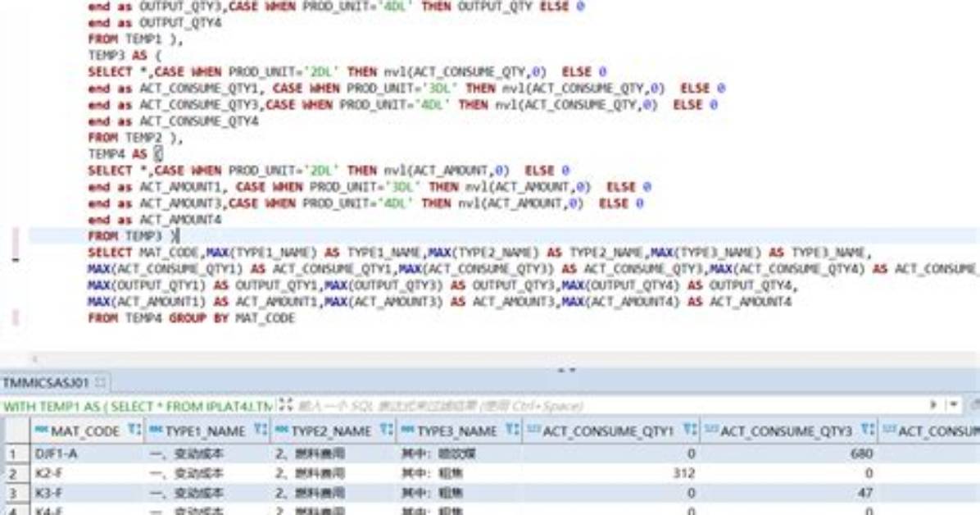Select ACT_CONSUME_QTY1 zero in DJF1-A row
Image resolution: width=980 pixels, height=515 pixels.
pyautogui.click(x=610, y=453)
